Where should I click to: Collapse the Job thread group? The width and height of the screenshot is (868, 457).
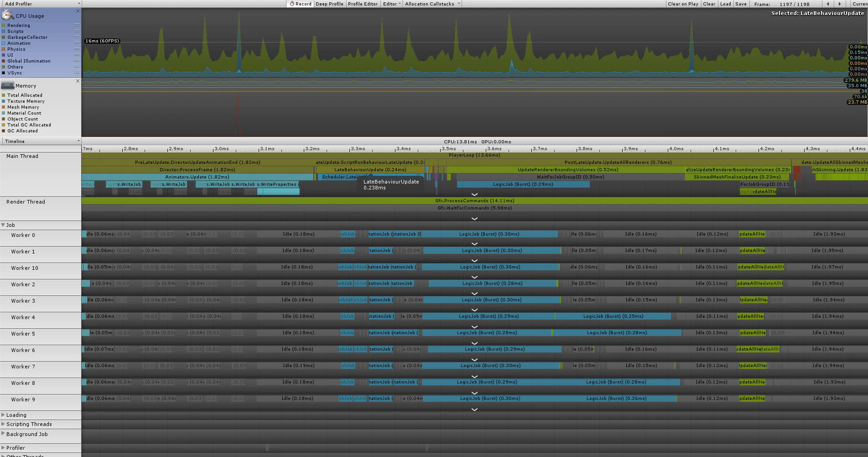3,225
